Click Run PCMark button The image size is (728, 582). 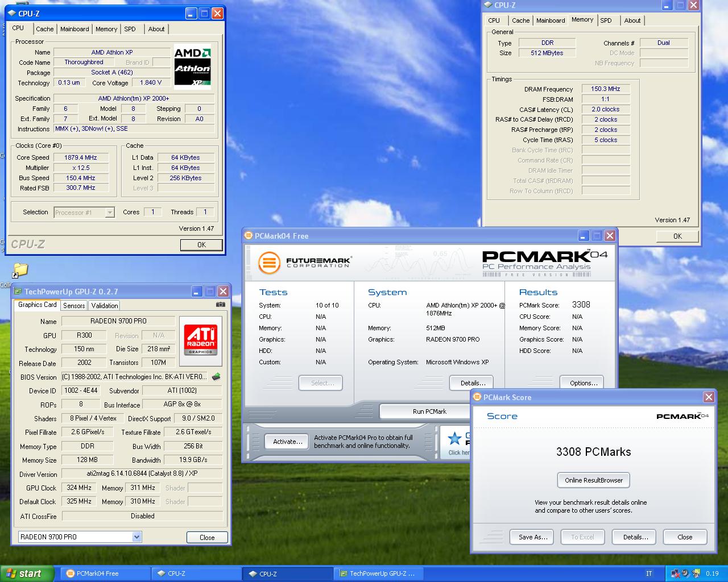click(x=429, y=411)
